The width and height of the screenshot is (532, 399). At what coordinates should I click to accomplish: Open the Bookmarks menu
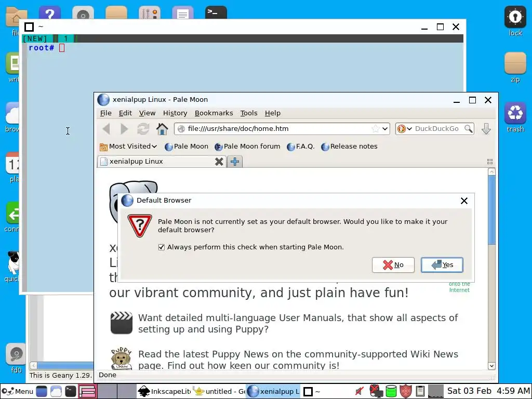(x=214, y=113)
